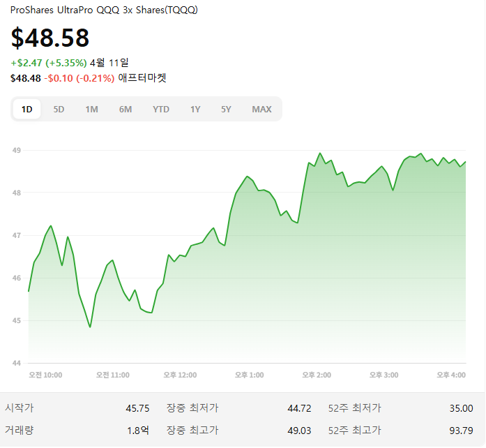Image resolution: width=486 pixels, height=448 pixels.
Task: Click the 장중 최저가 label
Action: coord(192,408)
